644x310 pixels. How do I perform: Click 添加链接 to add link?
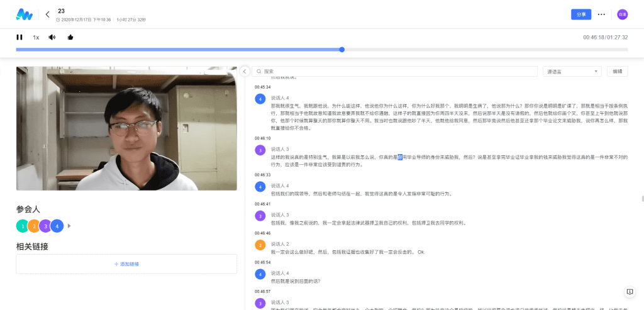click(126, 264)
